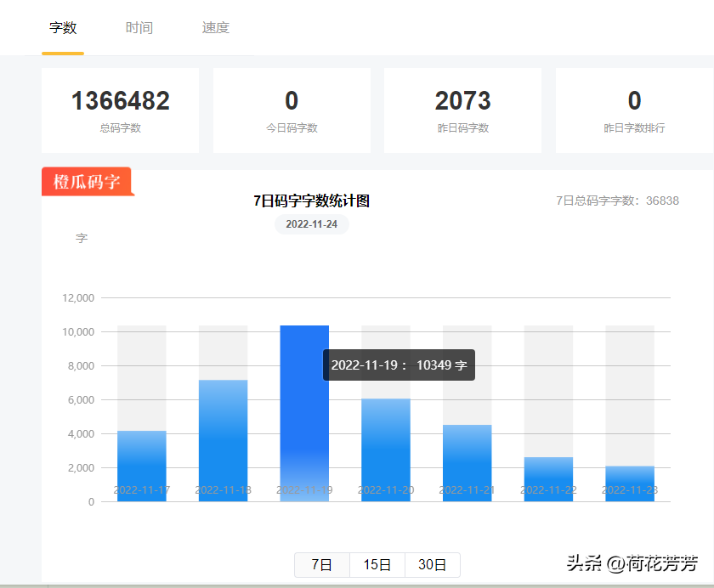Image resolution: width=714 pixels, height=588 pixels.
Task: Click the 2022-11-23 bar
Action: click(x=630, y=483)
